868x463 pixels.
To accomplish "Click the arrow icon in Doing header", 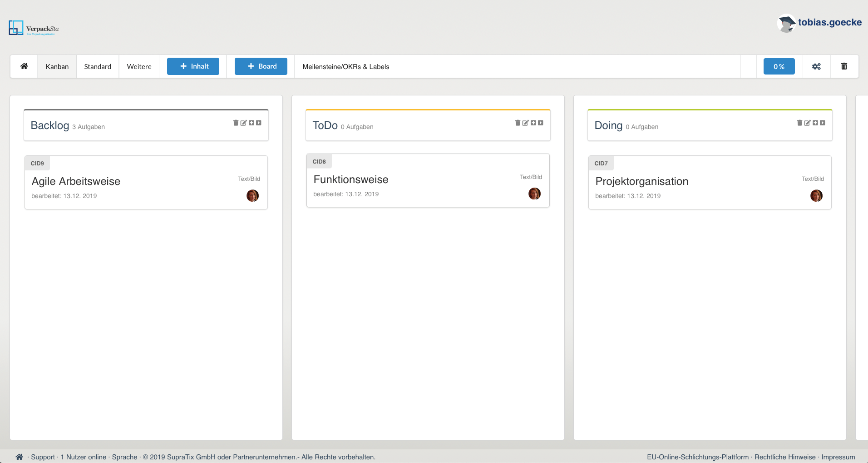I will [823, 123].
